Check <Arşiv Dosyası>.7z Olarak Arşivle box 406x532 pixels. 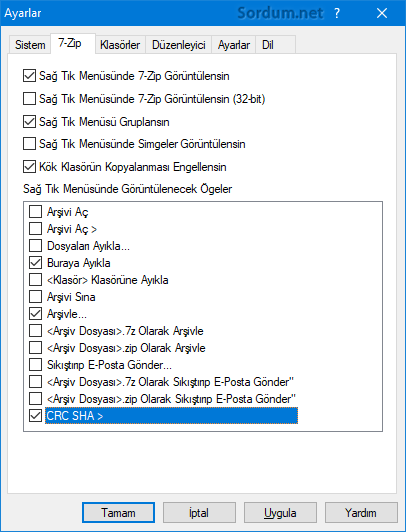[x=35, y=331]
